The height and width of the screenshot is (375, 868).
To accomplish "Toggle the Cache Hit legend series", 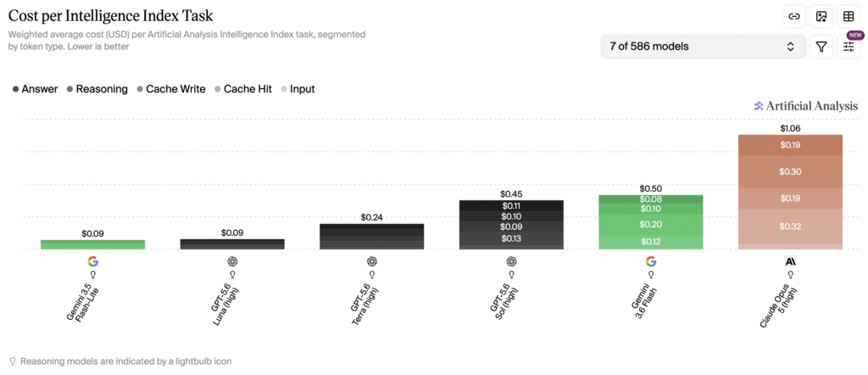I will [x=243, y=89].
